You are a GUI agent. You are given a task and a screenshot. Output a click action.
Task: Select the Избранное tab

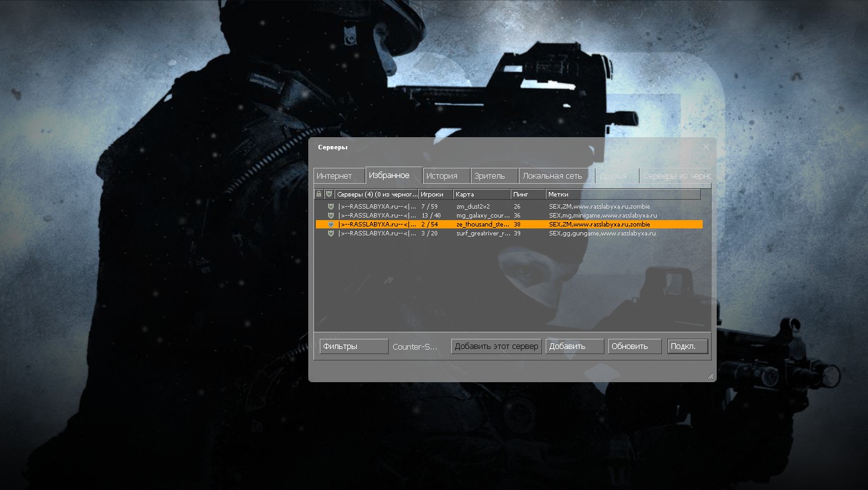pyautogui.click(x=394, y=175)
